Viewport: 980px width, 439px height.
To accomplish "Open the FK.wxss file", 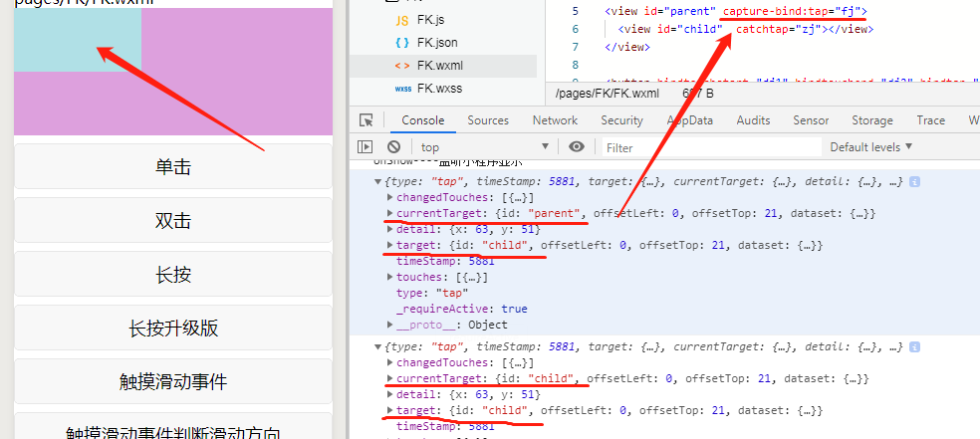I will [442, 88].
